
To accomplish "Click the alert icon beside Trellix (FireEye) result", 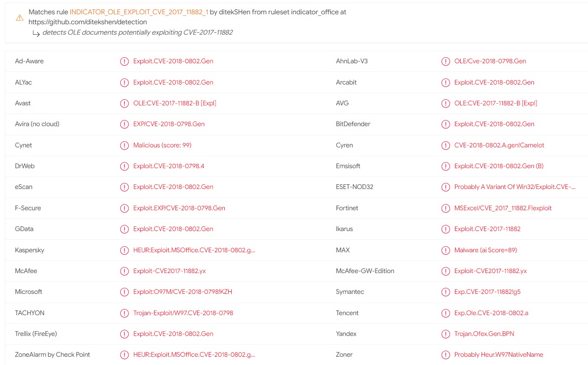I will 124,334.
